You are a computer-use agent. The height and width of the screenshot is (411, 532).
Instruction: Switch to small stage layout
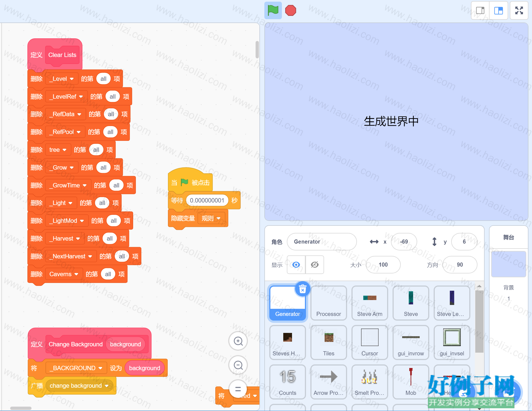click(480, 10)
